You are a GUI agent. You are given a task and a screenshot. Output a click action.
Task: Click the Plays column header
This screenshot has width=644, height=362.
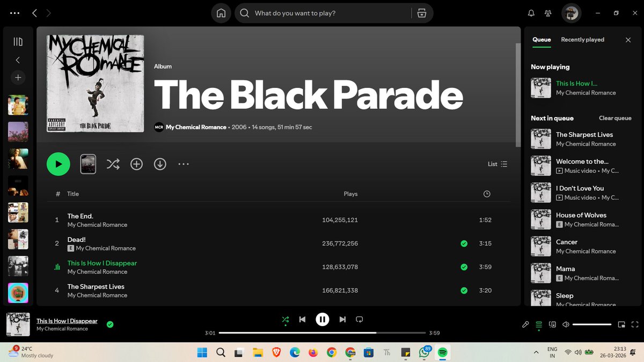pos(350,194)
